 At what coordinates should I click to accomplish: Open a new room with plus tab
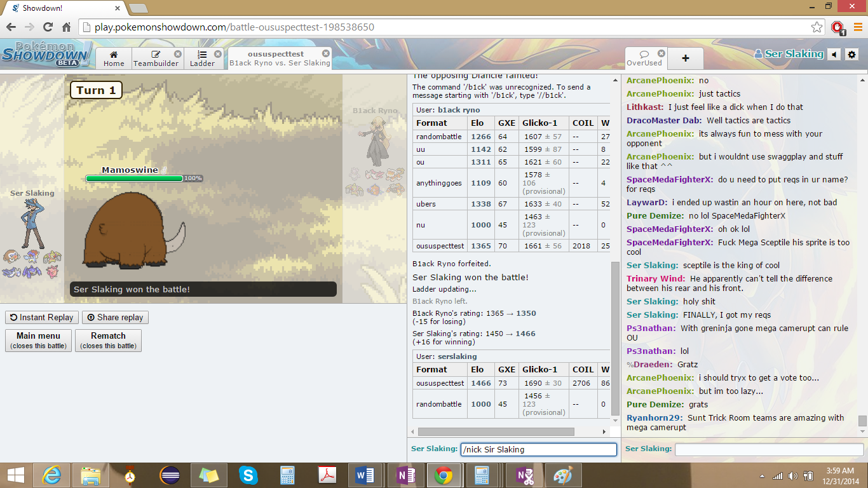click(685, 58)
